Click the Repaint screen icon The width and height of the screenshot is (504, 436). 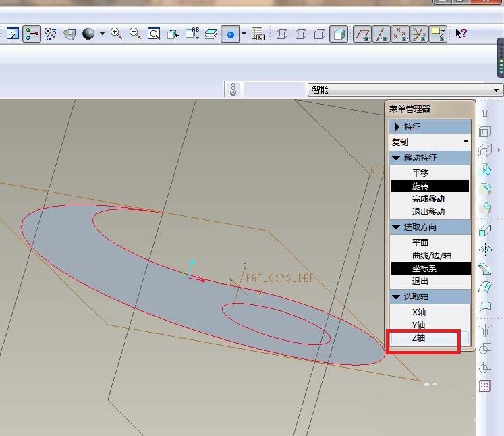(13, 34)
